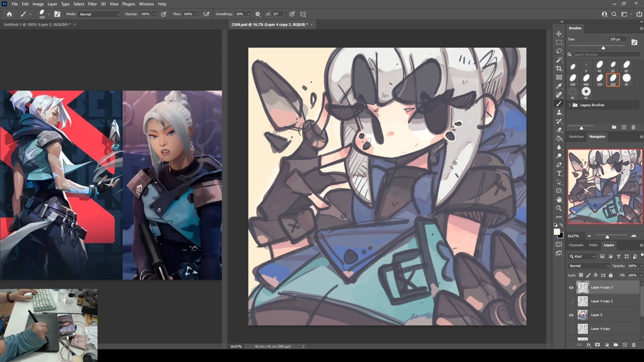Image resolution: width=644 pixels, height=362 pixels.
Task: Select the Shape tool
Action: click(559, 191)
